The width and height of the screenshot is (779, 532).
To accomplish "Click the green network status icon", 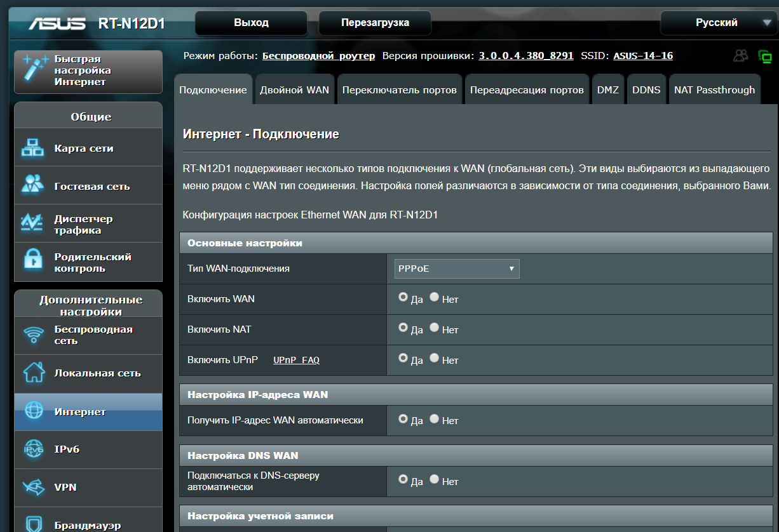I will pyautogui.click(x=764, y=56).
